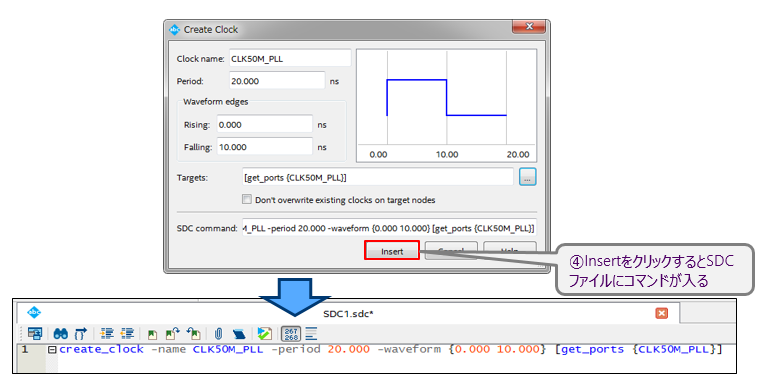Jump to next bookmark icon
Viewport: 768px width, 382px height.
click(173, 334)
